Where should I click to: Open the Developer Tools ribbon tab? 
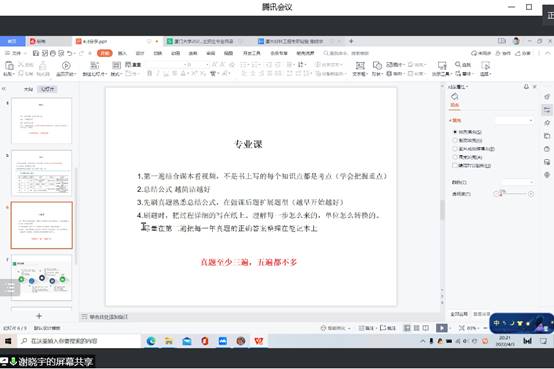pos(252,53)
